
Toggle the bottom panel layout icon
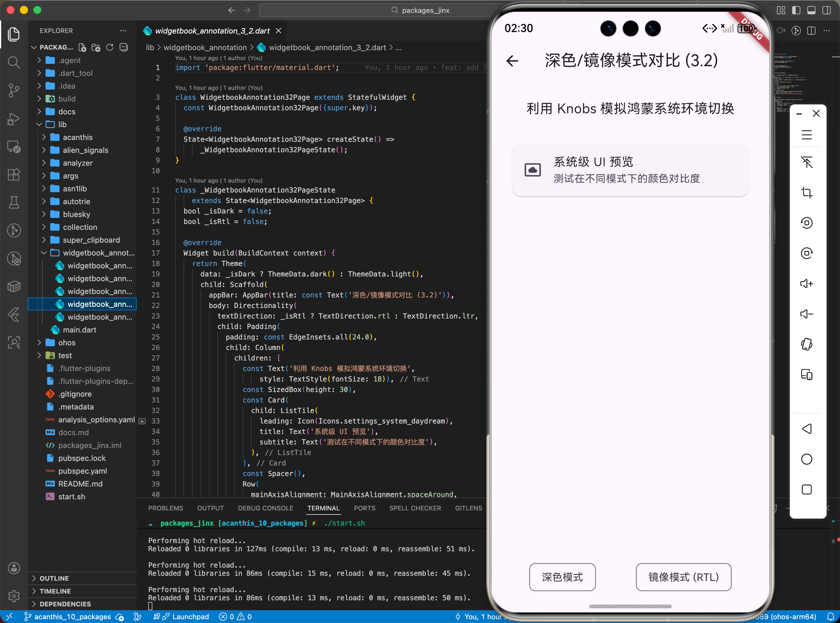[x=811, y=10]
